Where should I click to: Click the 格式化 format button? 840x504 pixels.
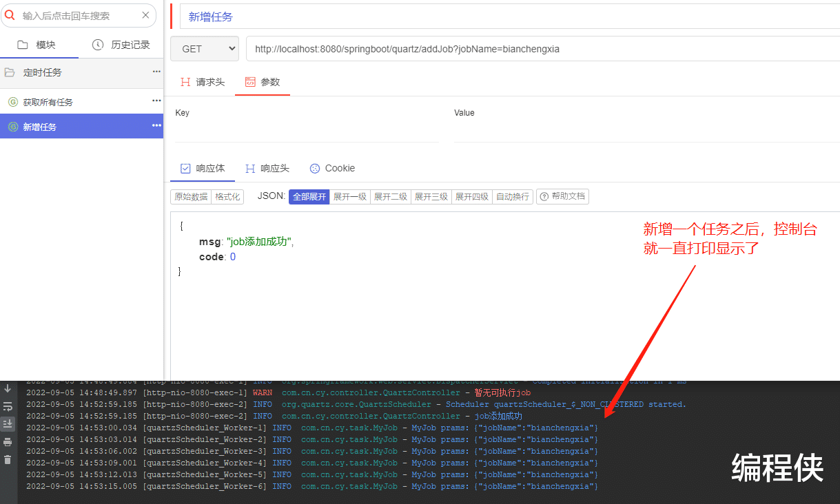click(x=227, y=196)
